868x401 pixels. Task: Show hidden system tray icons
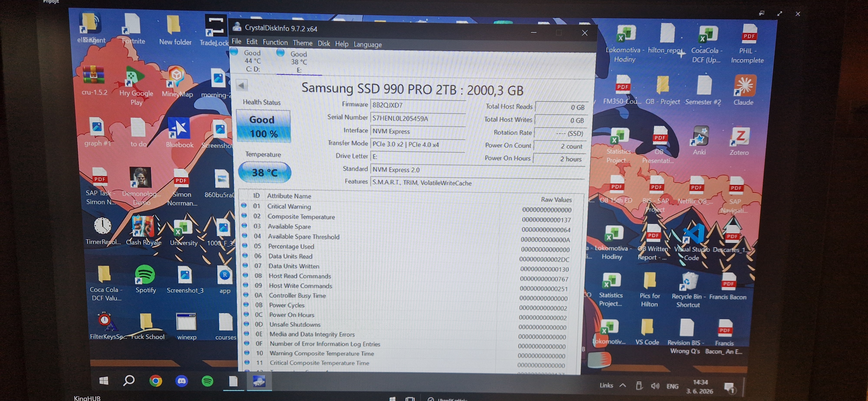click(622, 385)
